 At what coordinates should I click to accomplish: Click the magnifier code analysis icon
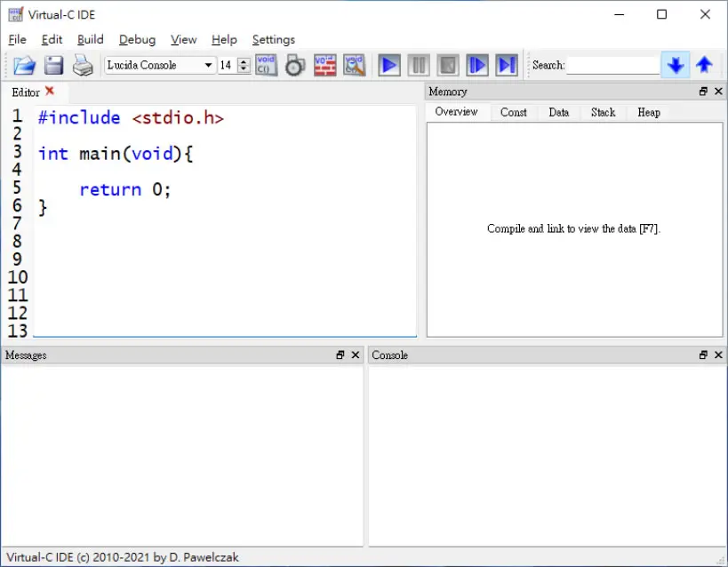pyautogui.click(x=355, y=65)
